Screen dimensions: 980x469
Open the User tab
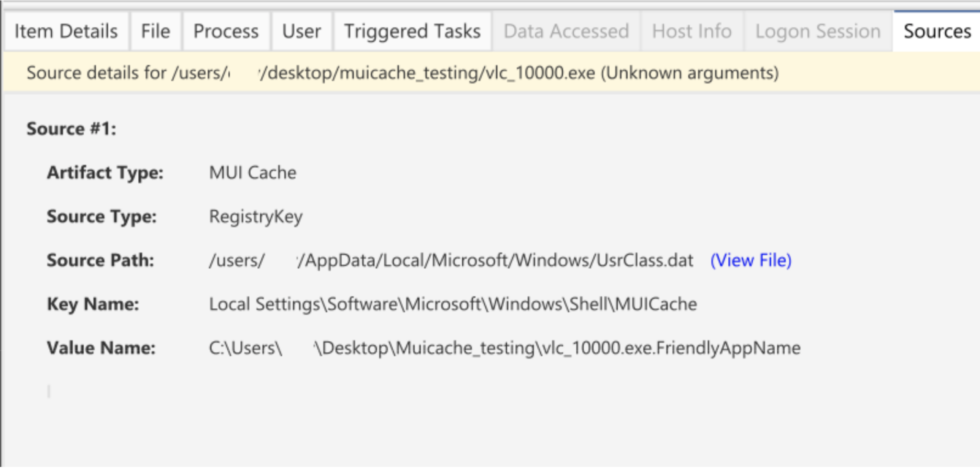pyautogui.click(x=301, y=31)
